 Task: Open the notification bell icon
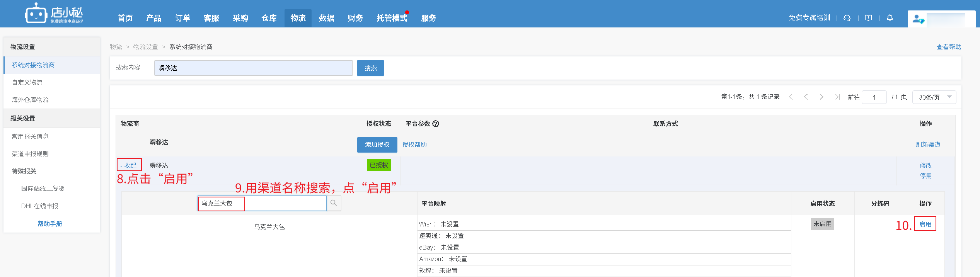tap(890, 18)
